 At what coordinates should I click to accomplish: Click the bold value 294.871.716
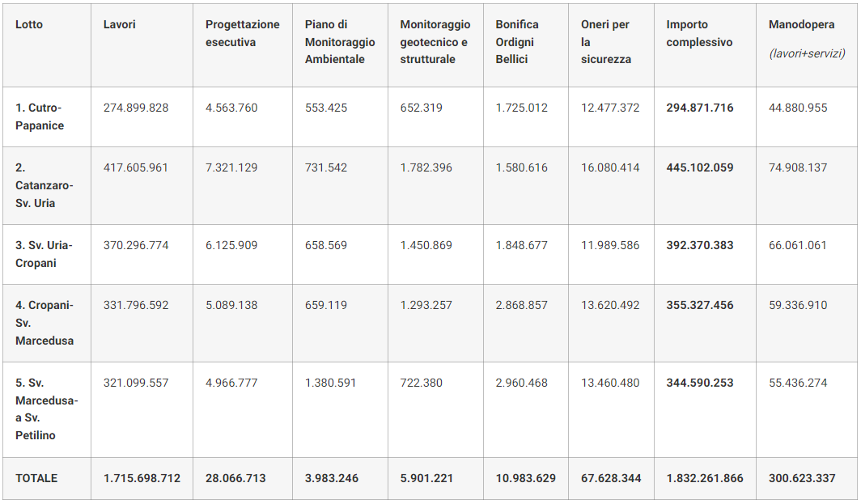pos(700,108)
